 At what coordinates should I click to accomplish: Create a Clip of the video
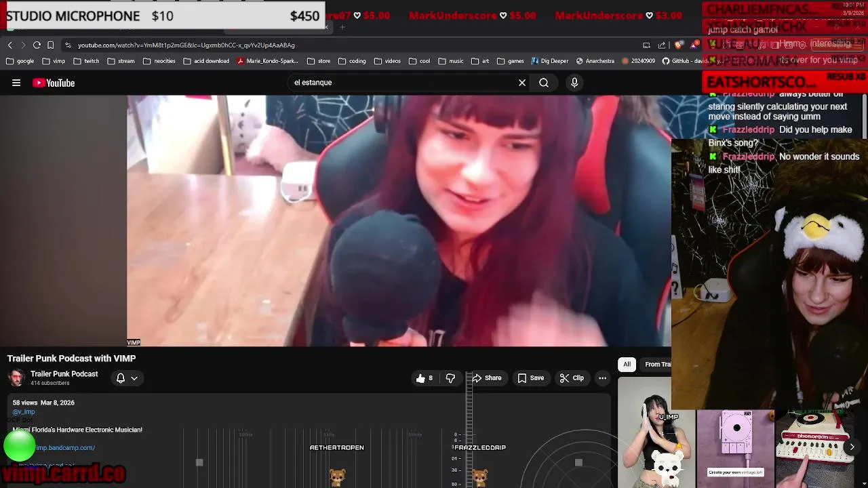click(572, 378)
